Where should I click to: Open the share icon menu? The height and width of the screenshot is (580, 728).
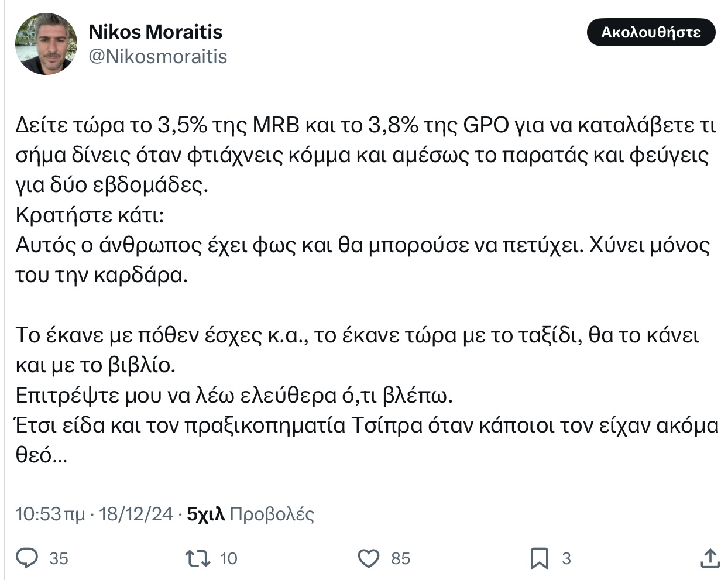pyautogui.click(x=710, y=558)
